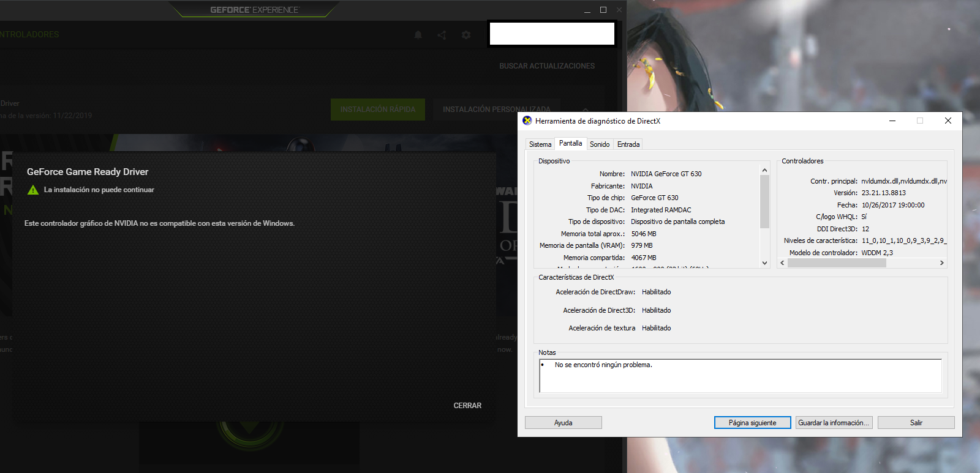This screenshot has width=980, height=473.
Task: Click the 4067 MB shared memory value
Action: [644, 258]
